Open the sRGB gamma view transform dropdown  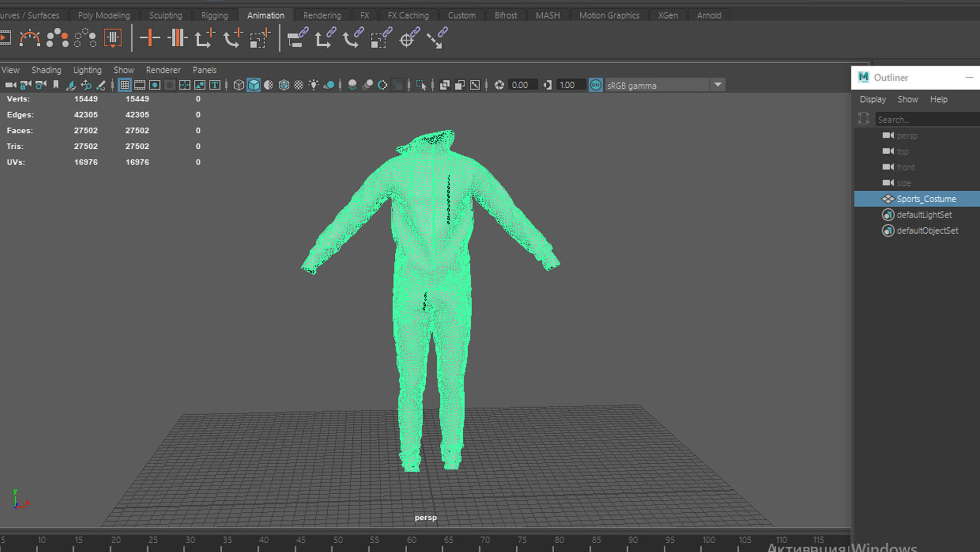718,85
